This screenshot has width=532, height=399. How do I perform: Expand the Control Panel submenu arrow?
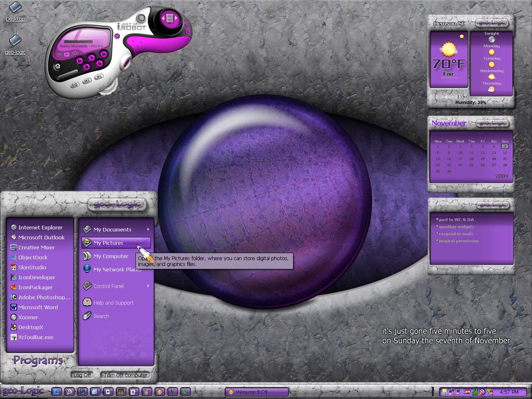pos(148,286)
